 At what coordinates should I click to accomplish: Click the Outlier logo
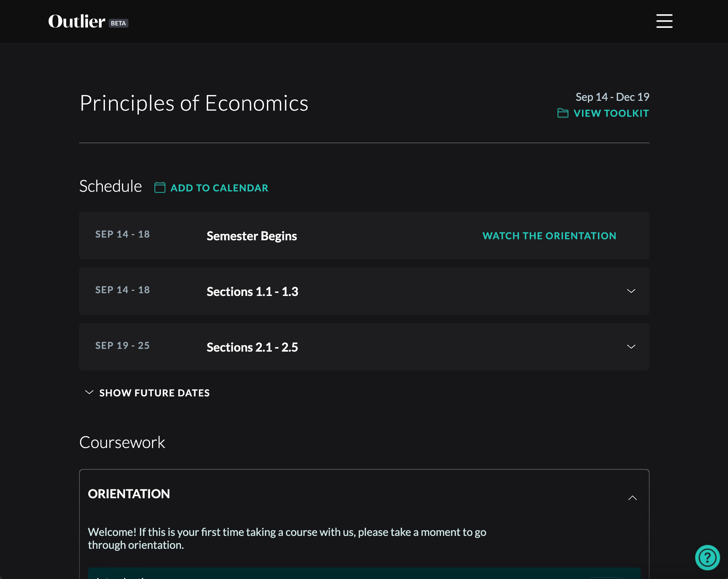[x=77, y=22]
